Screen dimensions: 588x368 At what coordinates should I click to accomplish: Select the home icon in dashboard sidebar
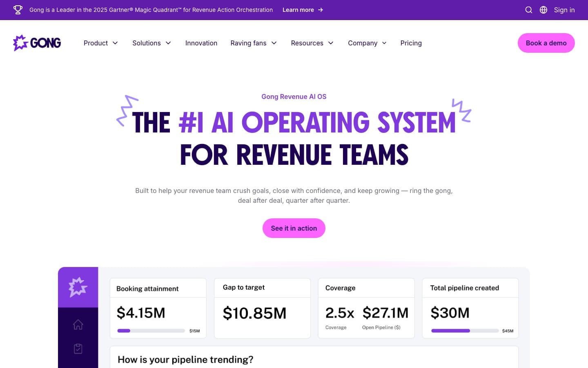(78, 324)
